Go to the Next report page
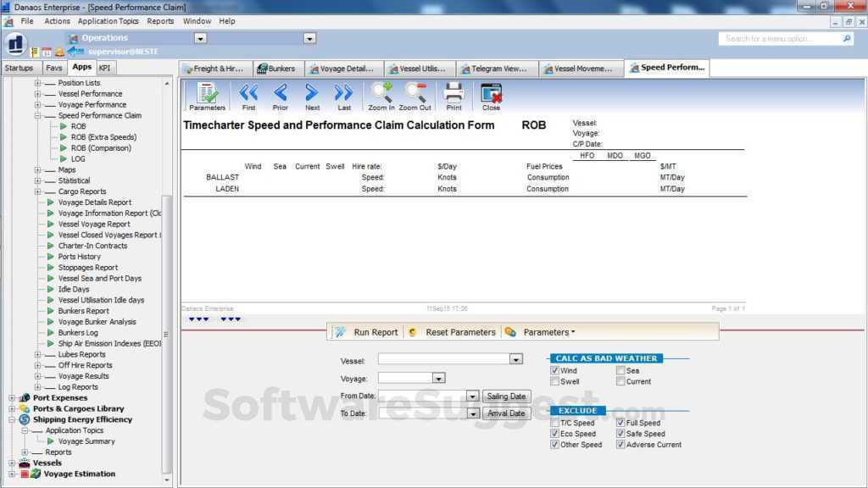The width and height of the screenshot is (868, 488). click(311, 96)
